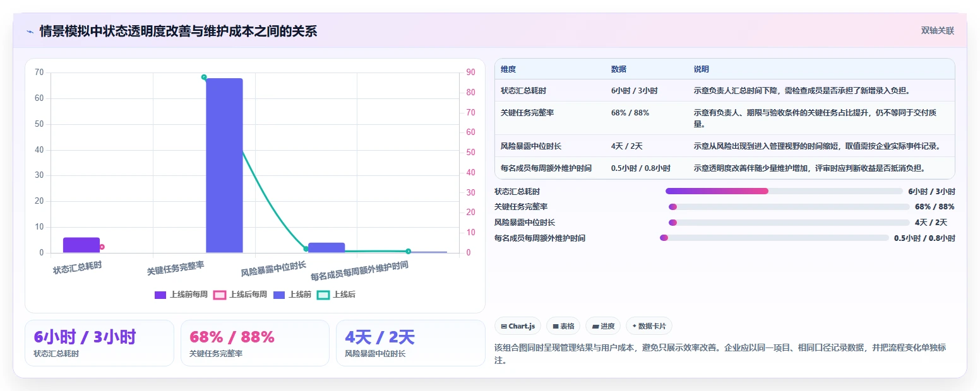The image size is (980, 391).
Task: Click the footer note starting 该组合图同时呈现
Action: pos(720,354)
